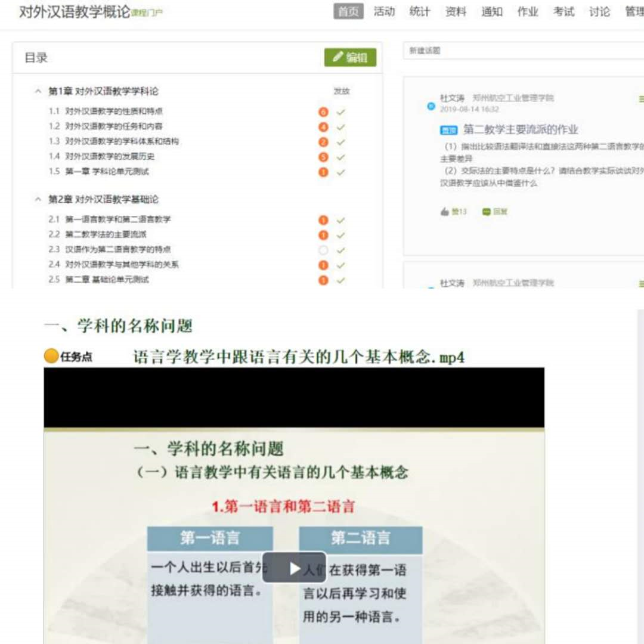Screen dimensions: 644x644
Task: Toggle the published checkmark for section 1.5
Action: click(340, 172)
